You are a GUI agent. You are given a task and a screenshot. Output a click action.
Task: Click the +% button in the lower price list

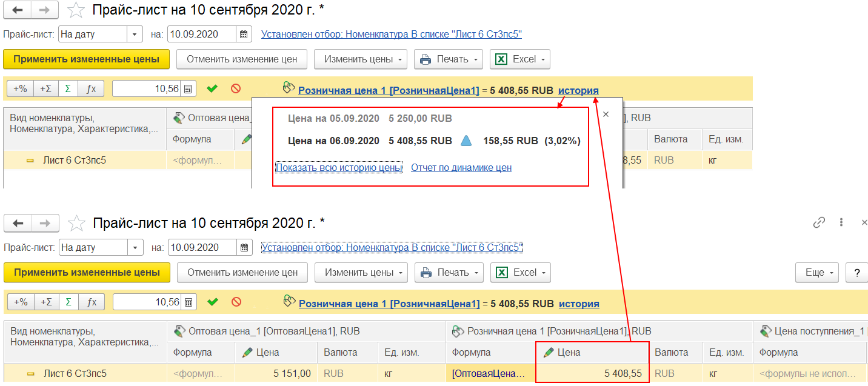point(21,302)
